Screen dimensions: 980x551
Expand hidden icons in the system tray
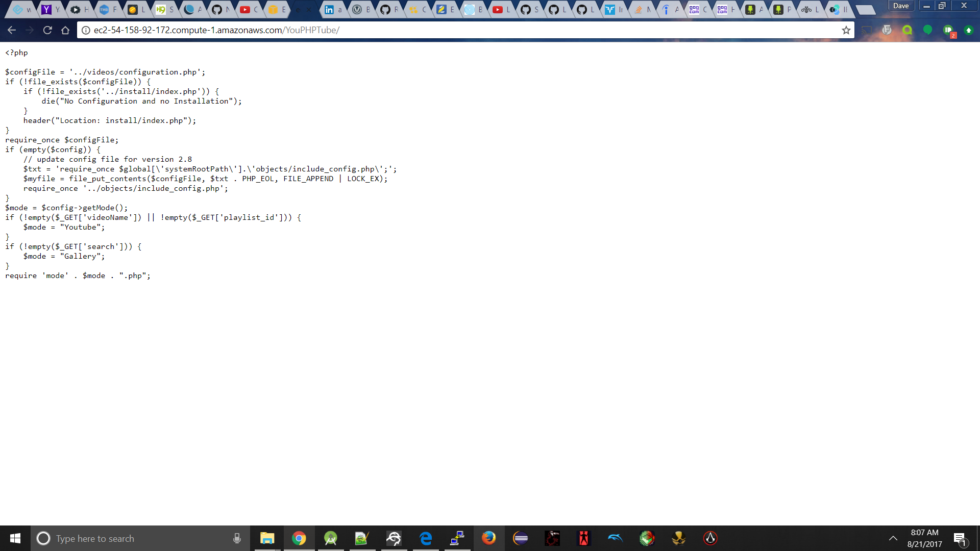[893, 538]
